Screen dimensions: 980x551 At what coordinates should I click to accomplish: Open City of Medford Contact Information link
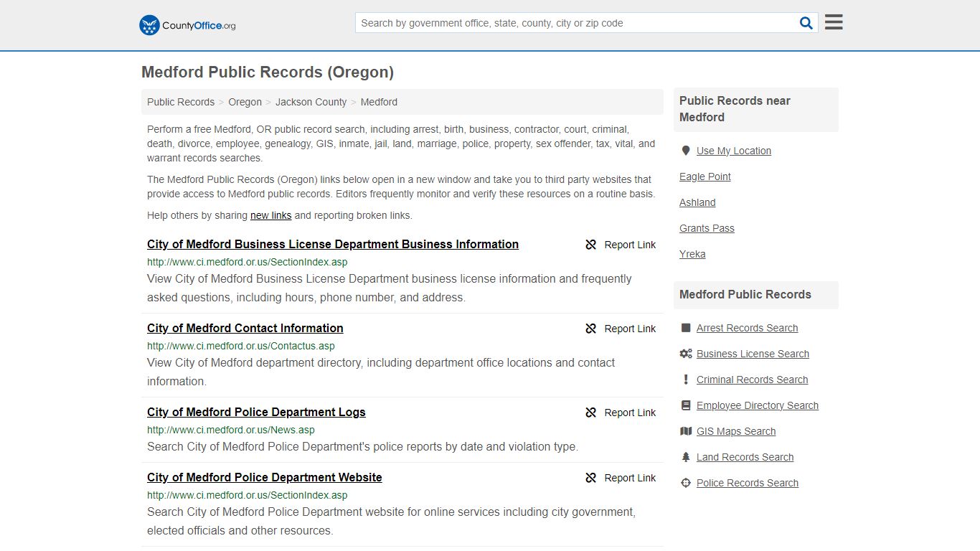click(245, 328)
